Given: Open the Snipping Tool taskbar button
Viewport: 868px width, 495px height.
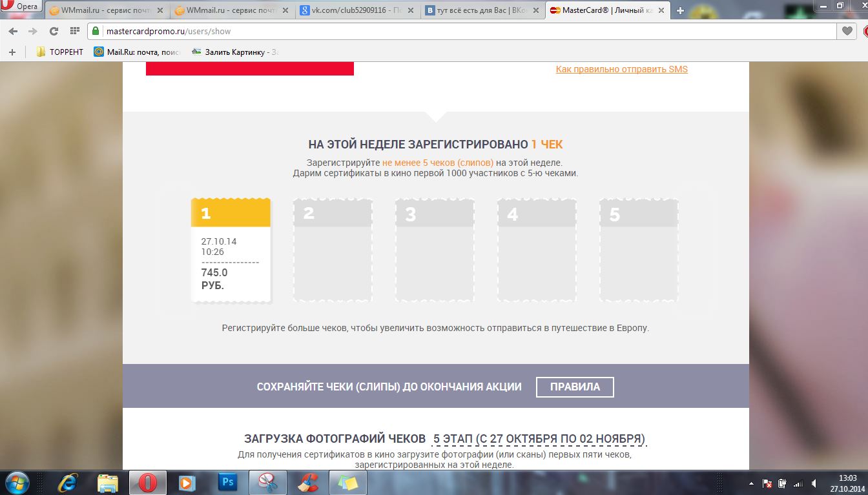Looking at the screenshot, I should pyautogui.click(x=267, y=483).
